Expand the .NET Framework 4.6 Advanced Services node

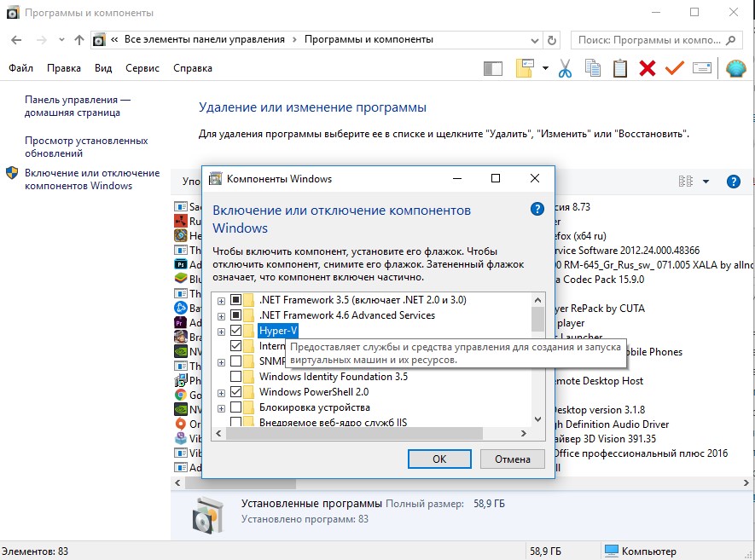pyautogui.click(x=221, y=316)
